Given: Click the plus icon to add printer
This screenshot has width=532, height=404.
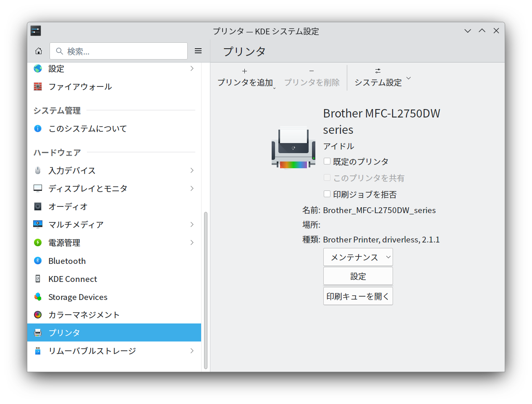Looking at the screenshot, I should point(245,71).
